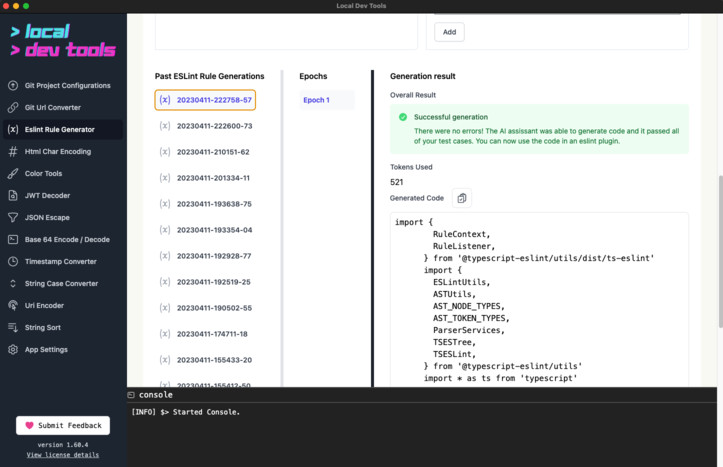The image size is (723, 467).
Task: Click the (x) icon beside 20230411-192928-77
Action: coord(165,256)
